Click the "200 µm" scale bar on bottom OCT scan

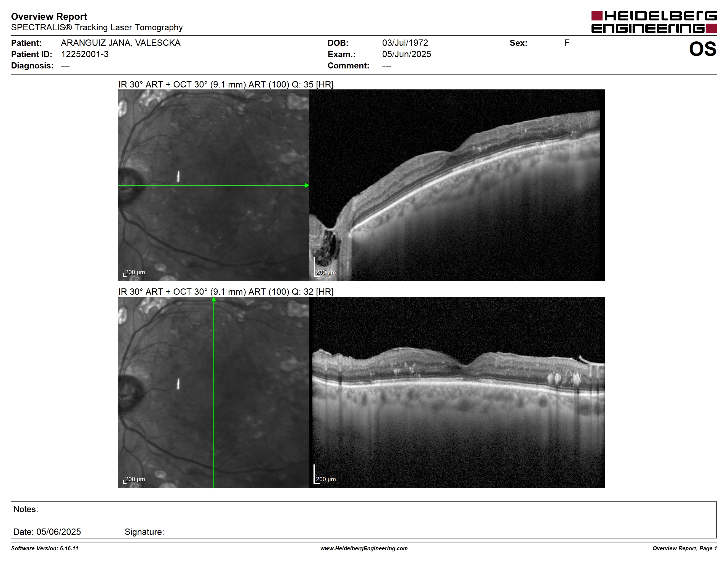(x=325, y=475)
